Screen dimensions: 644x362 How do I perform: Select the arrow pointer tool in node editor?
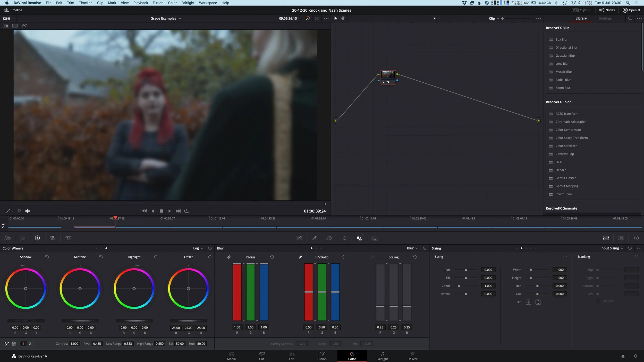(335, 18)
